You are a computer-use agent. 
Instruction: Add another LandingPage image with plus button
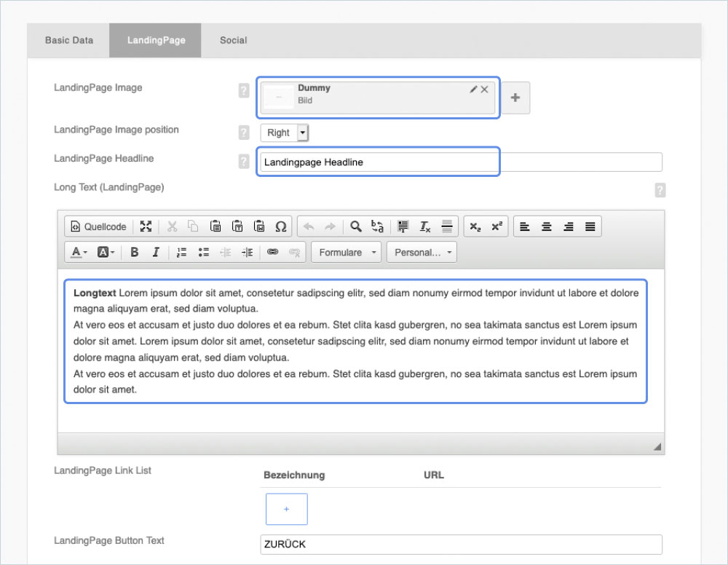pyautogui.click(x=515, y=98)
